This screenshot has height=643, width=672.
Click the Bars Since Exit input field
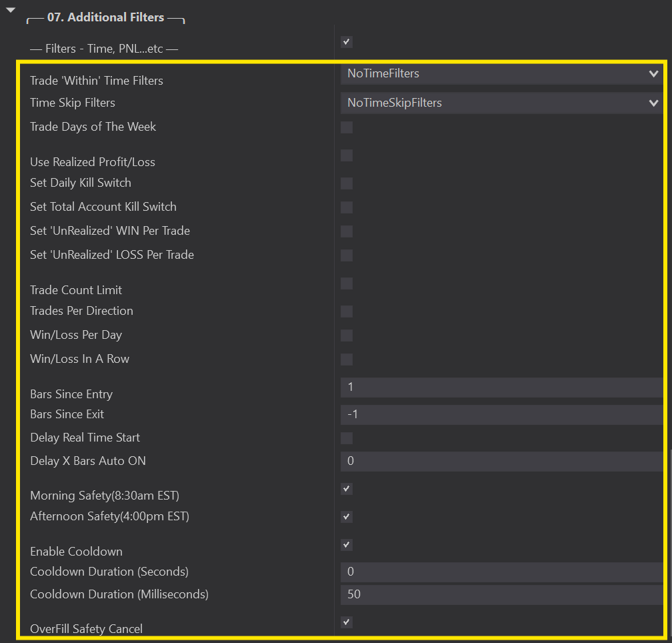(501, 415)
